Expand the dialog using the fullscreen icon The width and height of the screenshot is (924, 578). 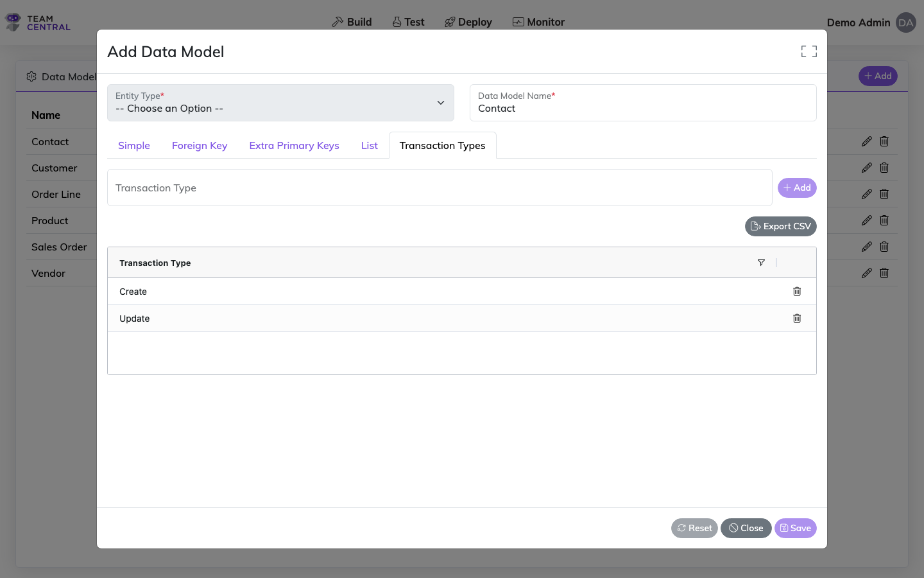coord(809,51)
